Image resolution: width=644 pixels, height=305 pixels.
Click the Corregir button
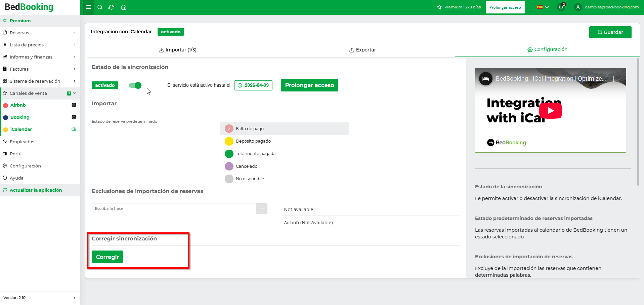coord(108,257)
